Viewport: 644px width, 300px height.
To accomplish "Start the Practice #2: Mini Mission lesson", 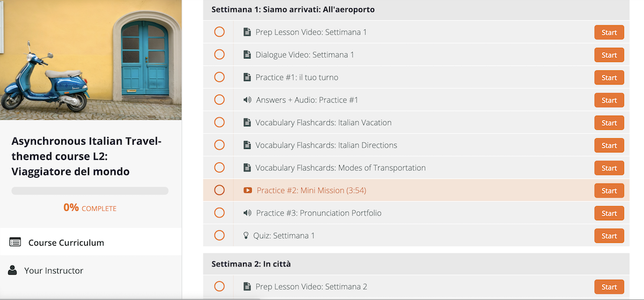I will point(609,191).
